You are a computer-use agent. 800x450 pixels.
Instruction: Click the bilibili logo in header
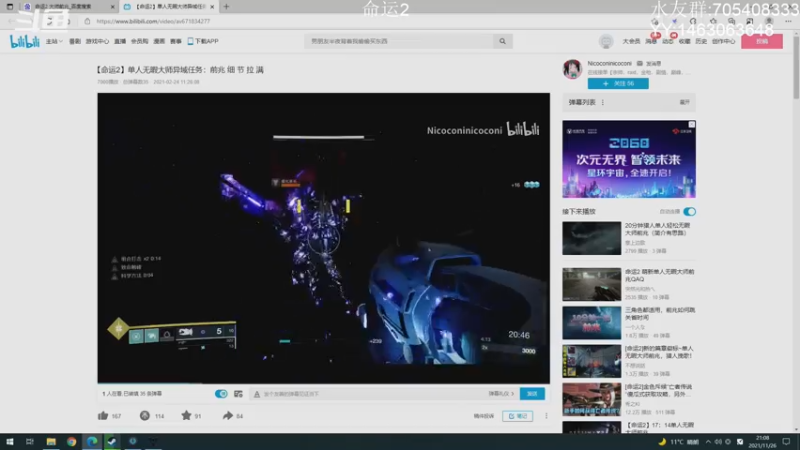pos(24,41)
